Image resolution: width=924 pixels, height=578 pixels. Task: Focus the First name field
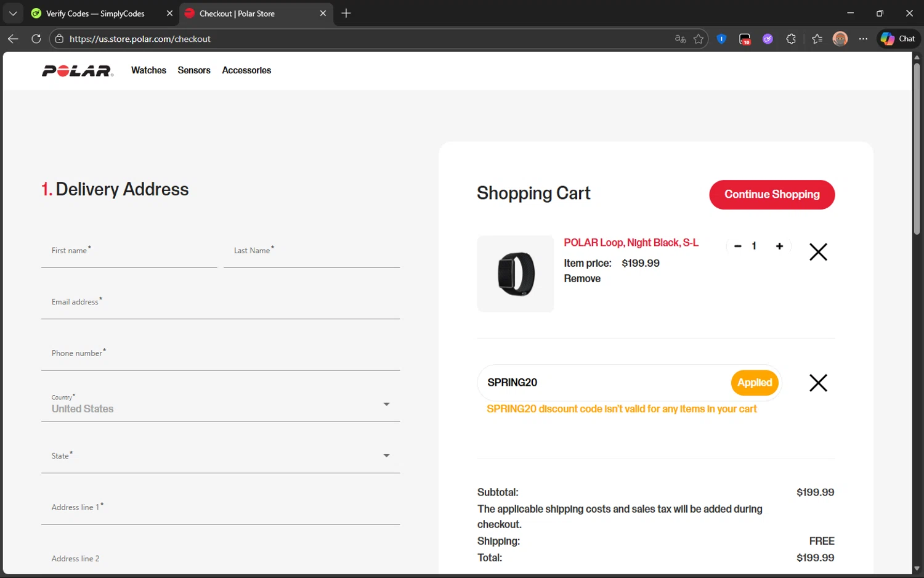(129, 251)
